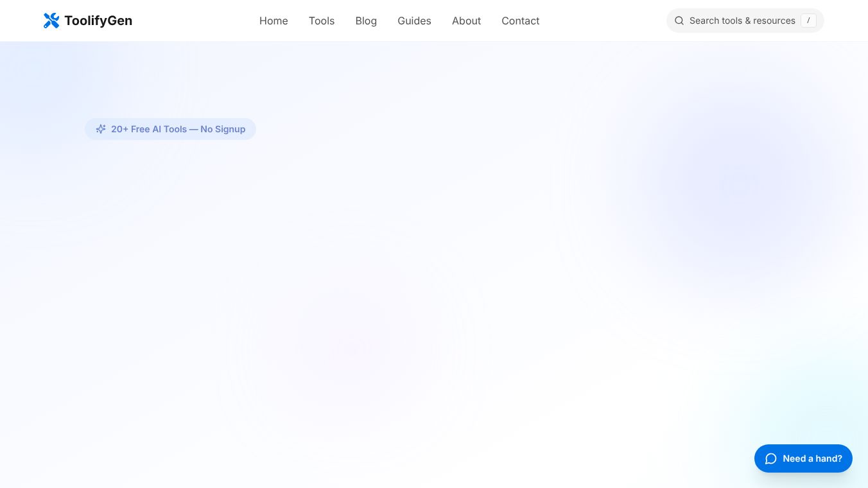
Task: Click the magnifier icon in search bar
Action: click(679, 21)
